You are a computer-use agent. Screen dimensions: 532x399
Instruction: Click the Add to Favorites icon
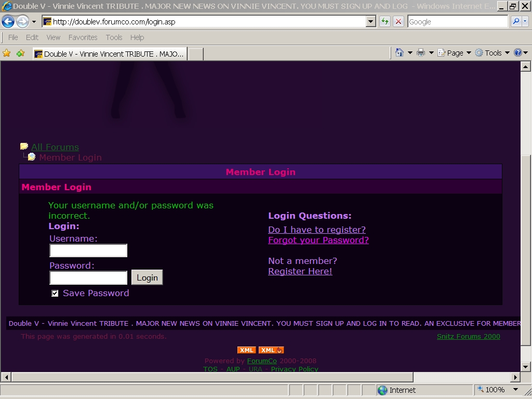tap(20, 53)
